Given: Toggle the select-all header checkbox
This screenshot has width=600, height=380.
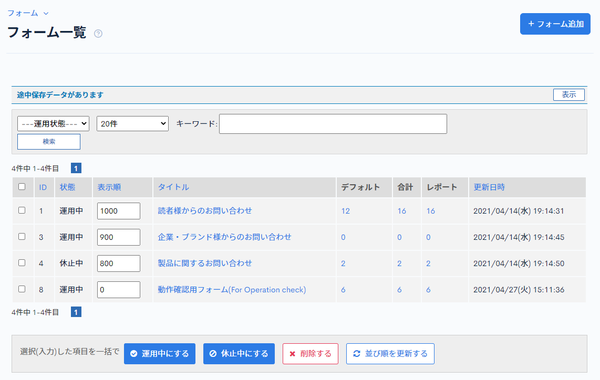Looking at the screenshot, I should (x=22, y=186).
